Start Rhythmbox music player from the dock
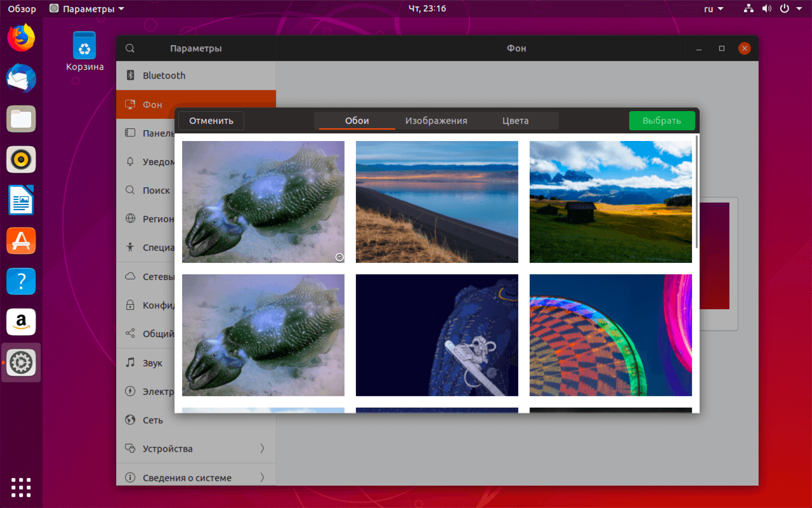Viewport: 812px width, 508px height. click(x=21, y=159)
